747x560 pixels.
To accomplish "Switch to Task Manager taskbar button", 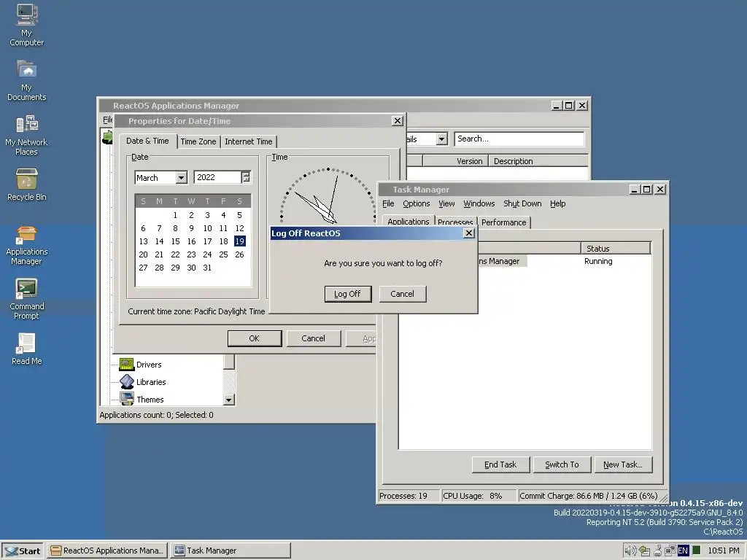I will coord(230,551).
